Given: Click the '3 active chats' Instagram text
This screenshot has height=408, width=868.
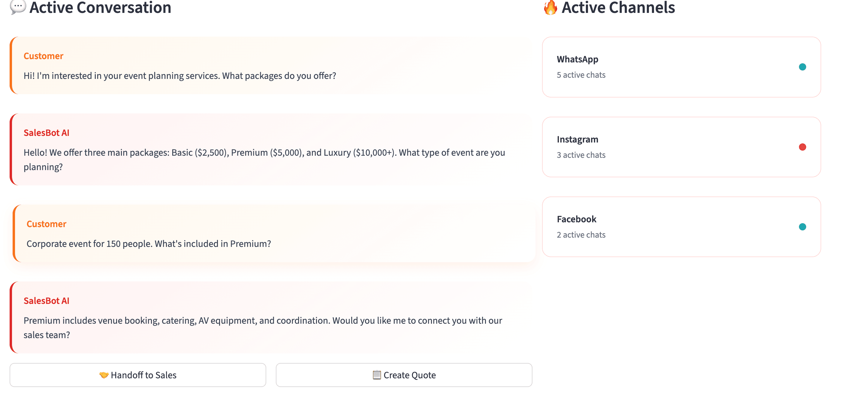Looking at the screenshot, I should (581, 155).
